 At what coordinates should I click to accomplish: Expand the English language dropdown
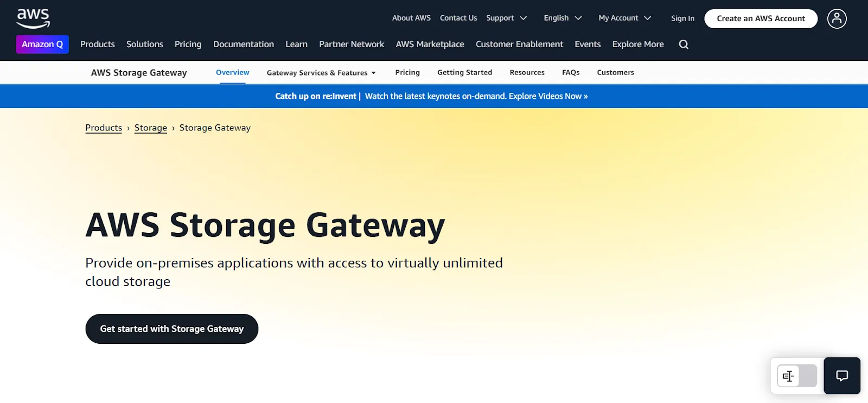[x=563, y=18]
